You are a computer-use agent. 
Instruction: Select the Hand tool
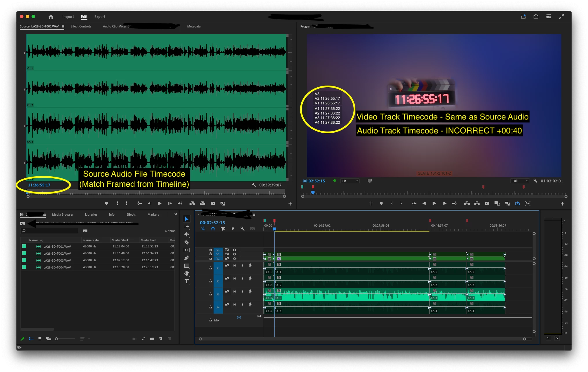click(187, 273)
